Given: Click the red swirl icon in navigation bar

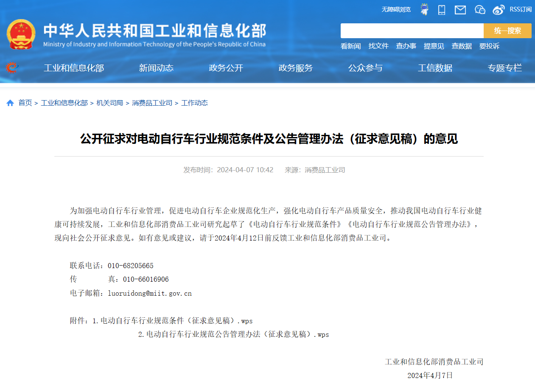Looking at the screenshot, I should 12,68.
